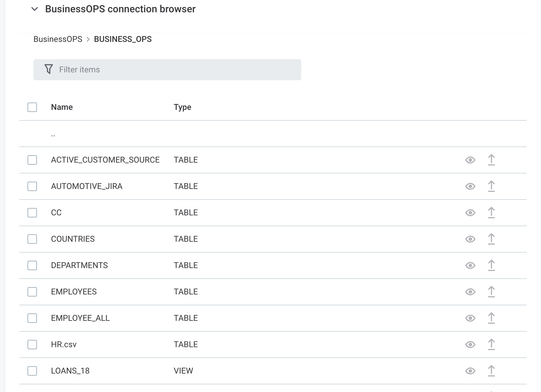Preview AUTOMOTIVE_JIRA table with eye icon
This screenshot has width=541, height=392.
click(470, 186)
